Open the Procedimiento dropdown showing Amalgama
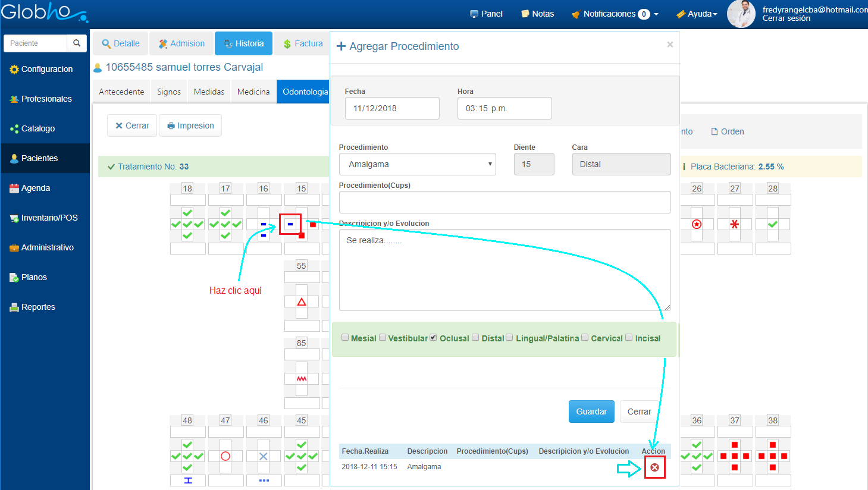This screenshot has width=868, height=490. coord(418,164)
